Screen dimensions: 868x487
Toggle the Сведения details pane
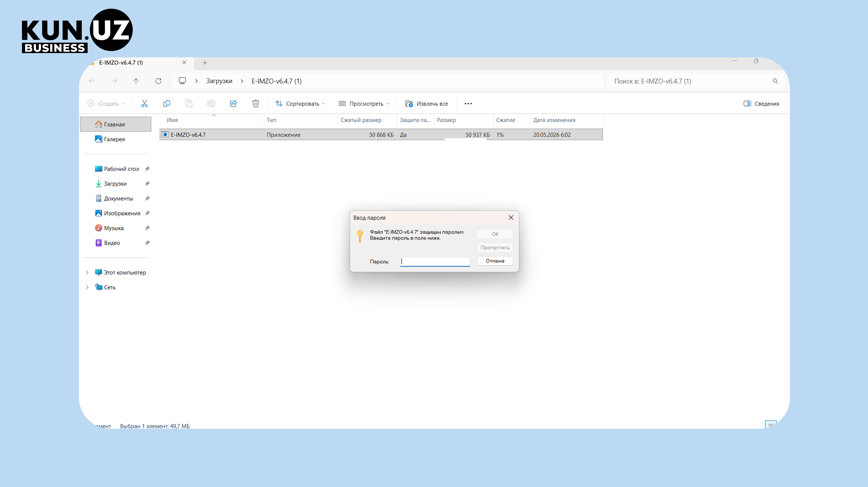pos(761,103)
